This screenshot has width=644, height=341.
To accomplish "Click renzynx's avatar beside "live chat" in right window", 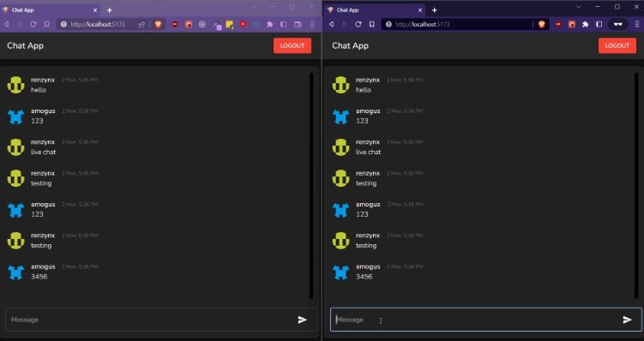I will click(340, 147).
